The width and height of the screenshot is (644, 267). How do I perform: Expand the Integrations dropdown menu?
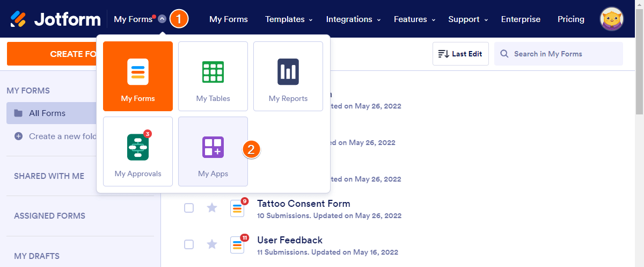pyautogui.click(x=353, y=19)
